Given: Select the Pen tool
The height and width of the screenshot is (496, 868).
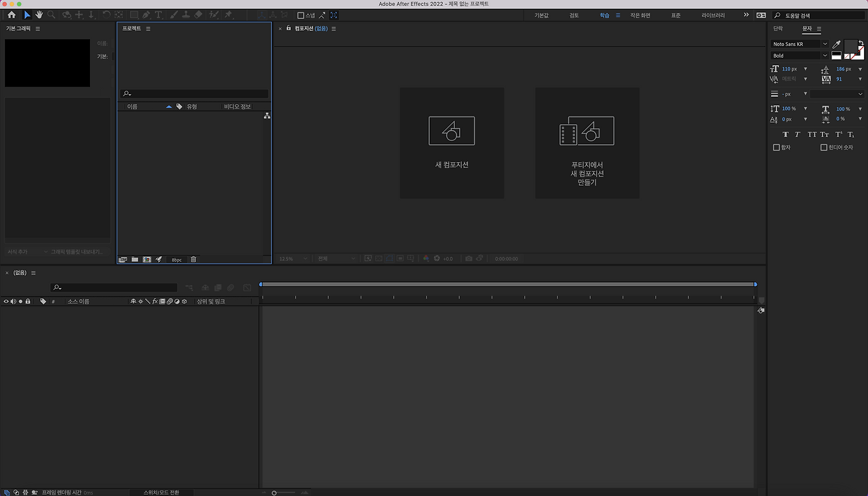Looking at the screenshot, I should [x=146, y=15].
